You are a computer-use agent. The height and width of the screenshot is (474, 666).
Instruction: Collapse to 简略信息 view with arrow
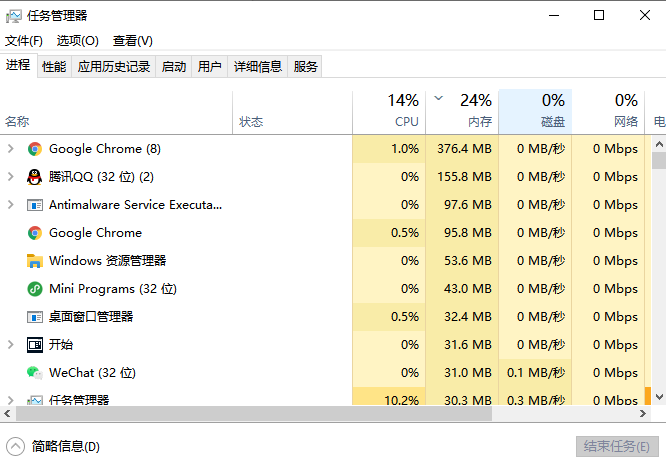tap(15, 446)
